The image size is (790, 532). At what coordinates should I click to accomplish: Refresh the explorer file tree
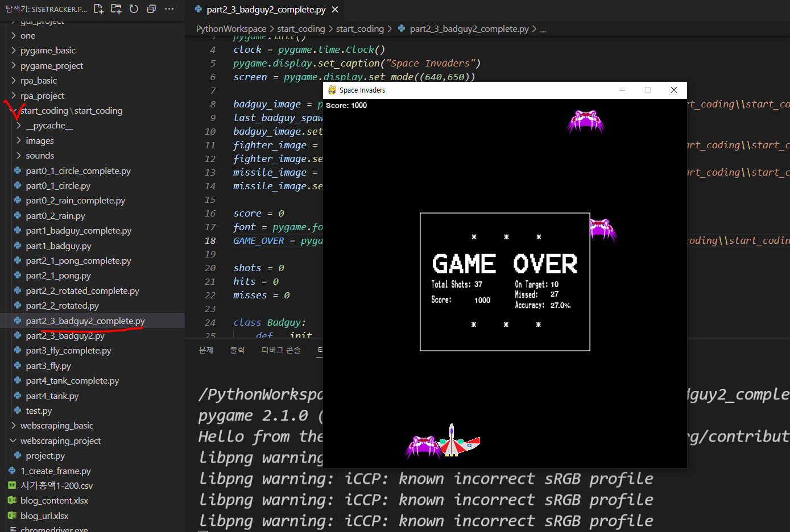coord(134,9)
